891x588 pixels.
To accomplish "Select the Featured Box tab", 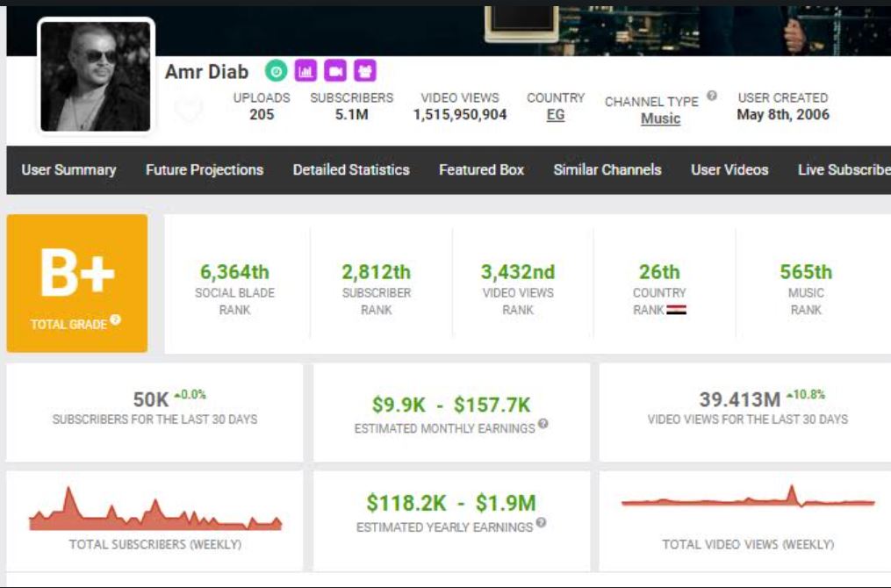I will tap(481, 169).
